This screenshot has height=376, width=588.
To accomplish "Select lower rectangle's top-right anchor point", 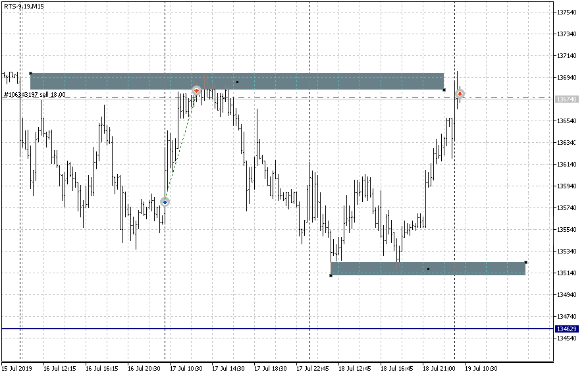I will 525,262.
